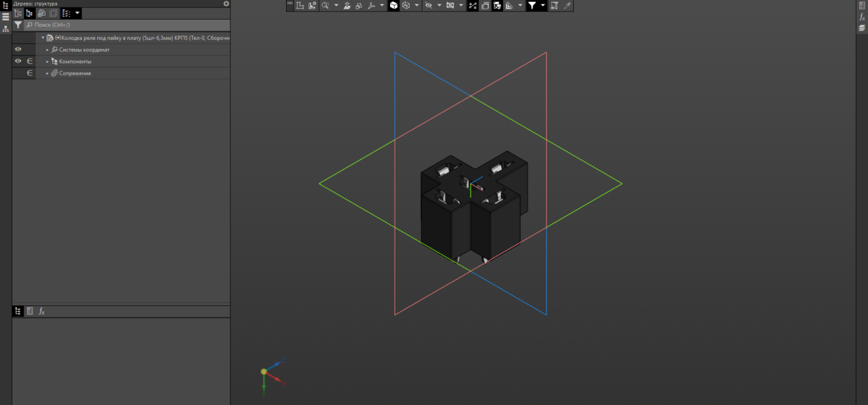The image size is (868, 405).
Task: Toggle visibility eye for Компоненты
Action: point(18,61)
